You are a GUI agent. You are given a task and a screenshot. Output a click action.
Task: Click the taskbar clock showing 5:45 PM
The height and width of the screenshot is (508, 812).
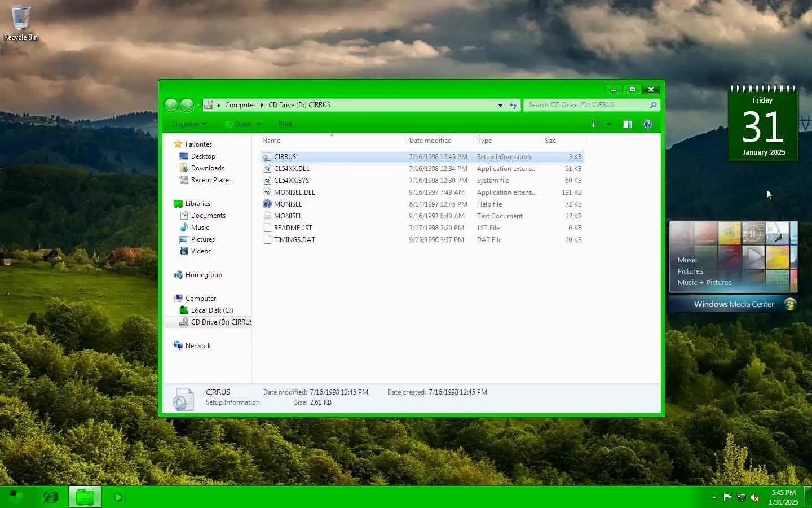[783, 497]
